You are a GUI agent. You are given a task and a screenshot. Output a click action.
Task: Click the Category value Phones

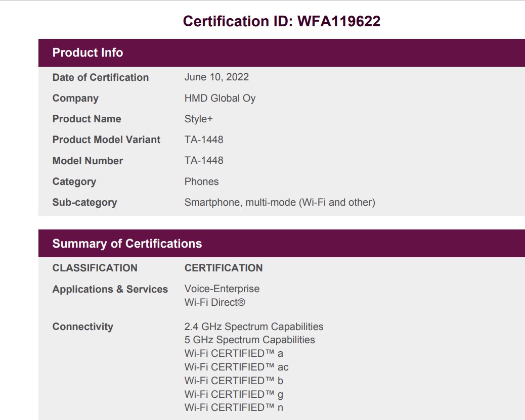201,181
